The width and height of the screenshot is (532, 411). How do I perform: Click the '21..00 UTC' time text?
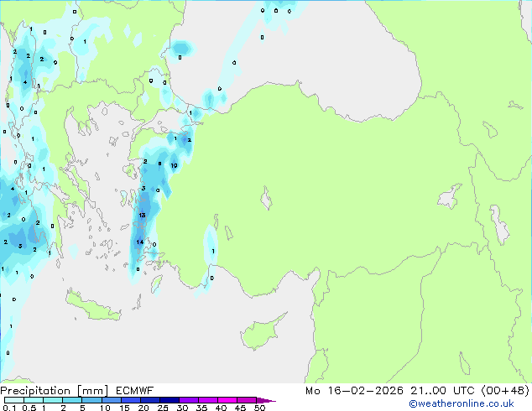[442, 391]
